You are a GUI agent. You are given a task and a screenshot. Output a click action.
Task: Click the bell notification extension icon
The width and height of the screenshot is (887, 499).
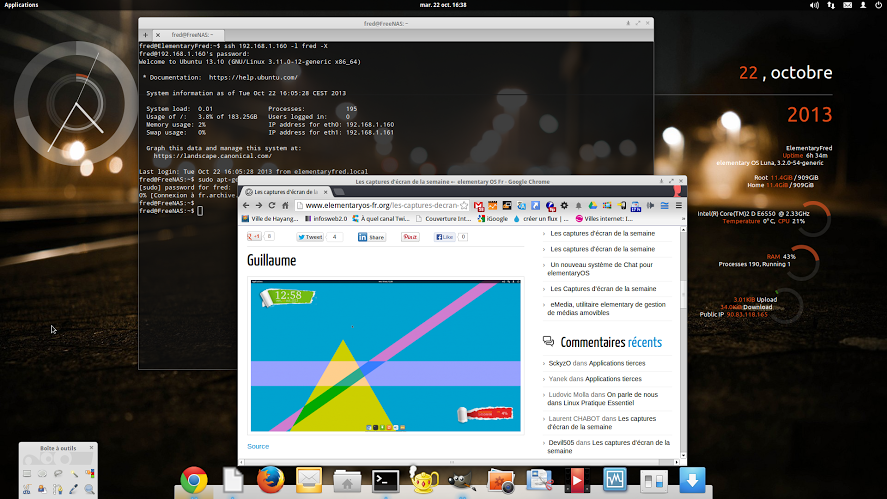tap(578, 205)
